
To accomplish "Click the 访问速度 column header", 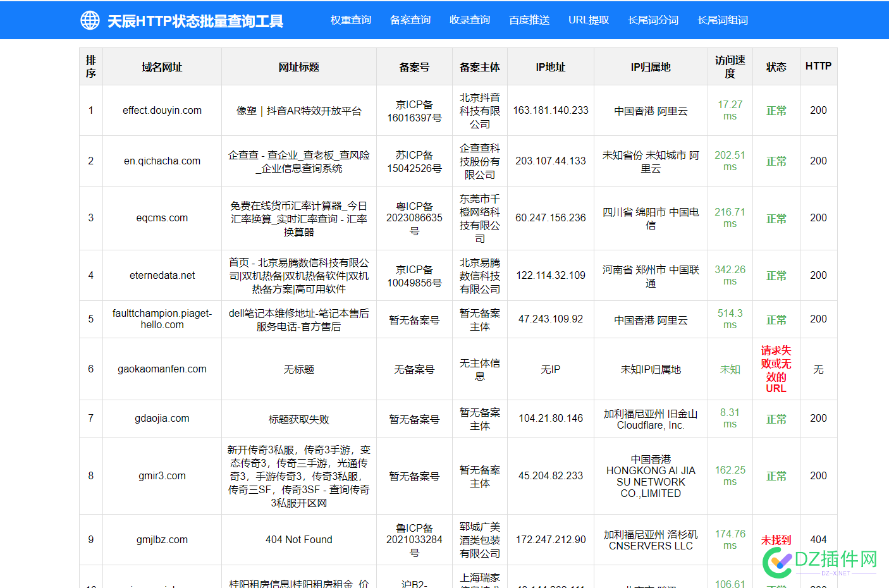I will point(730,66).
